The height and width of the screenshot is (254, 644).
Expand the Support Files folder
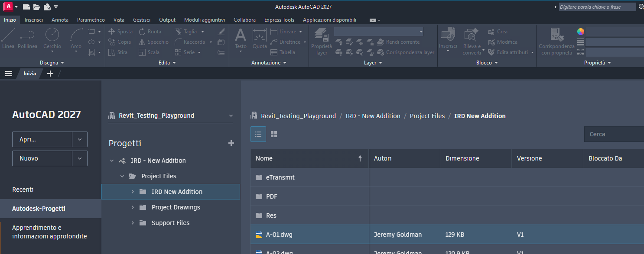[x=133, y=223]
